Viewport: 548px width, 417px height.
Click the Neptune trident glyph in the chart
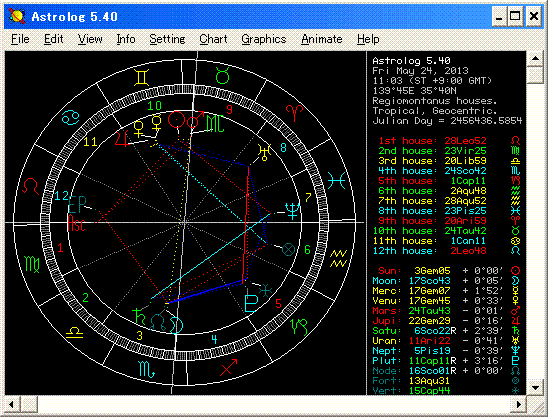click(x=292, y=211)
